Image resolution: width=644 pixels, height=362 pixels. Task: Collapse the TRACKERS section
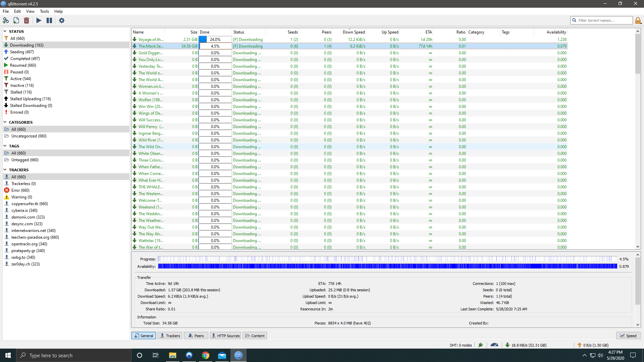click(5, 170)
